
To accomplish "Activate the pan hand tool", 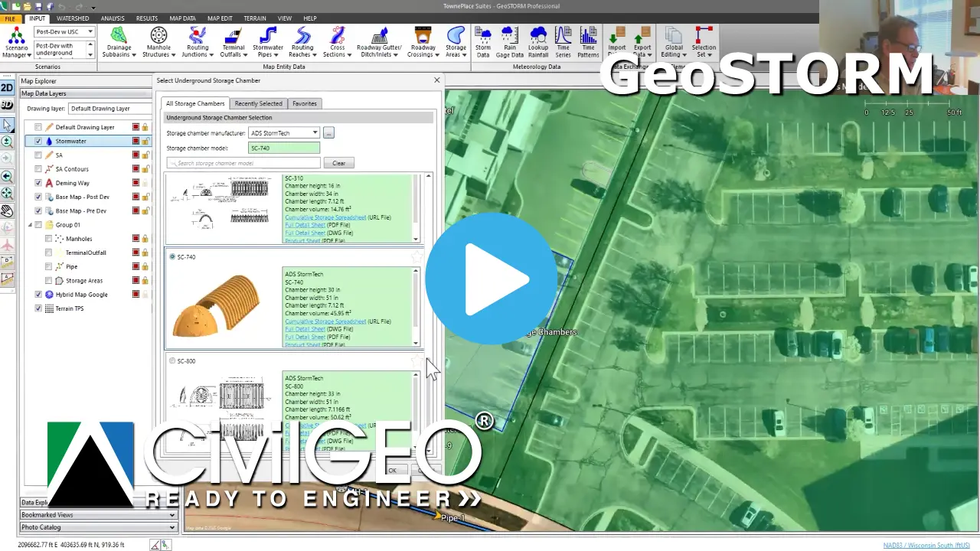I will click(7, 210).
